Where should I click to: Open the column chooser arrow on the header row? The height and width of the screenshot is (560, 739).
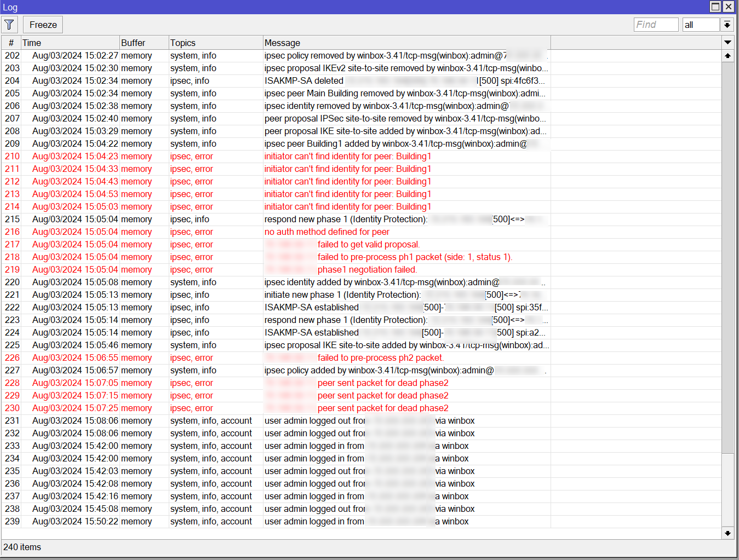click(727, 42)
